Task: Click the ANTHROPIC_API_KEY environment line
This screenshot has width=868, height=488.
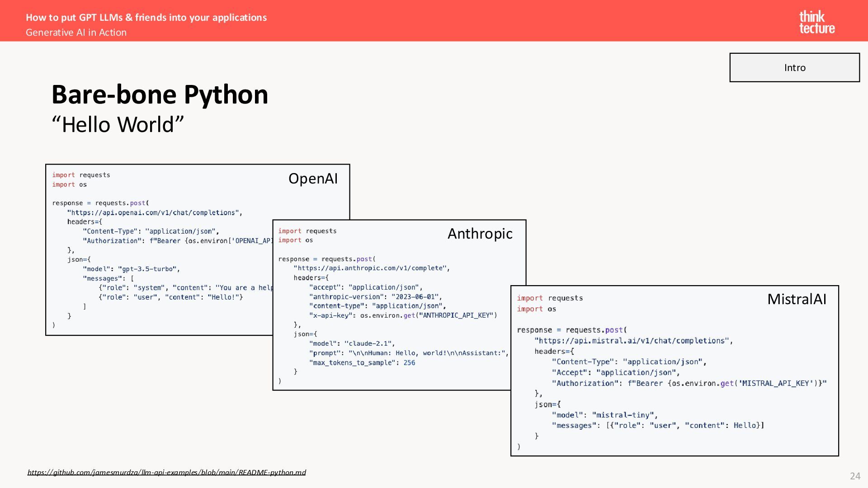Action: point(403,315)
